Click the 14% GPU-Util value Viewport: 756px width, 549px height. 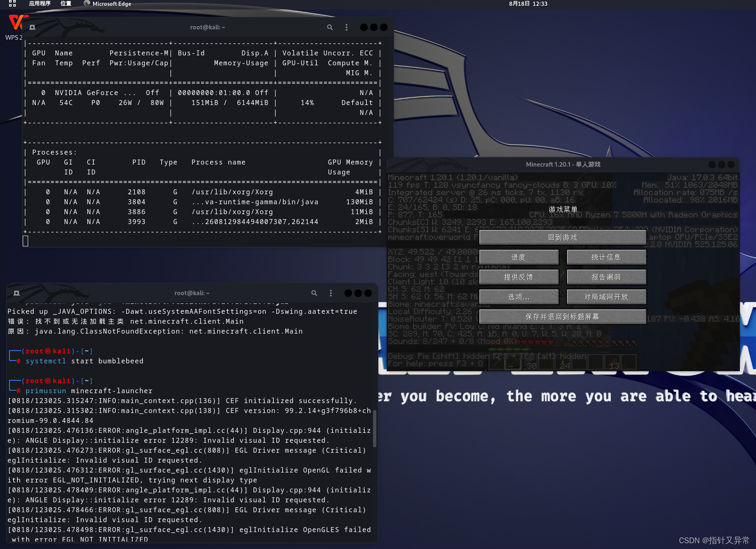pos(307,103)
